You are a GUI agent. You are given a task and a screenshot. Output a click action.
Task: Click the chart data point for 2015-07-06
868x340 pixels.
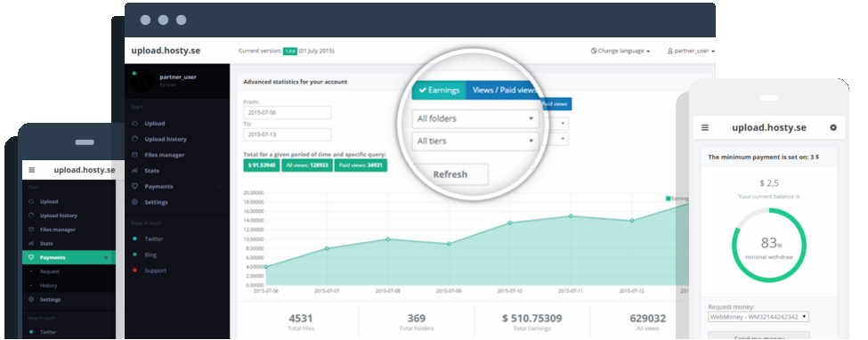(265, 267)
